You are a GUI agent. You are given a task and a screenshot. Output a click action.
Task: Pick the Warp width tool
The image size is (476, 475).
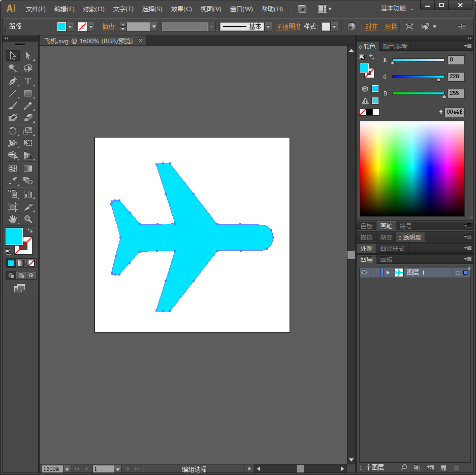[13, 143]
